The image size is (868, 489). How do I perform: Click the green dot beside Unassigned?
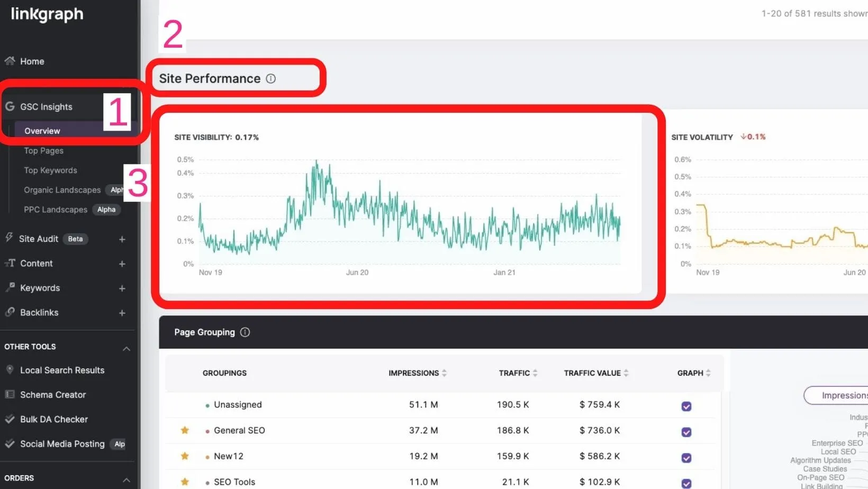point(207,405)
